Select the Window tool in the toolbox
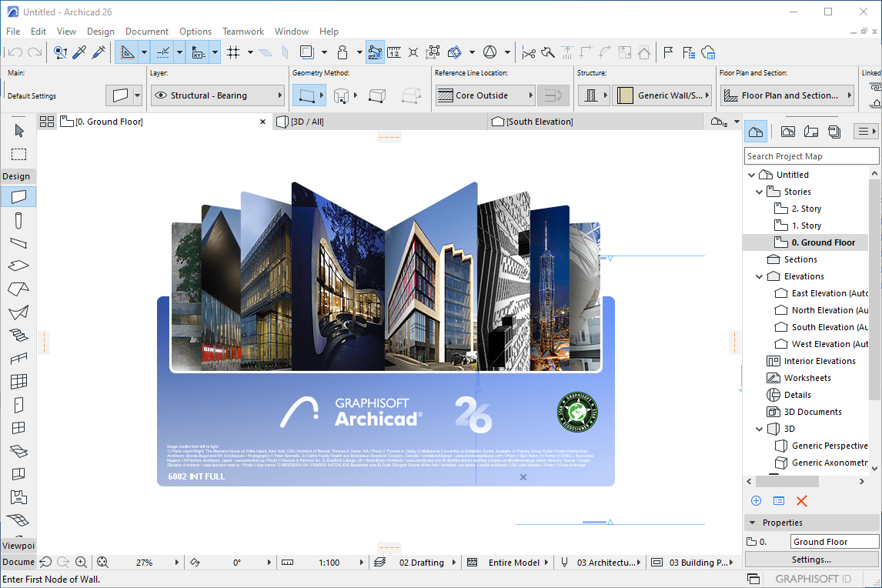Image resolution: width=882 pixels, height=588 pixels. [18, 428]
